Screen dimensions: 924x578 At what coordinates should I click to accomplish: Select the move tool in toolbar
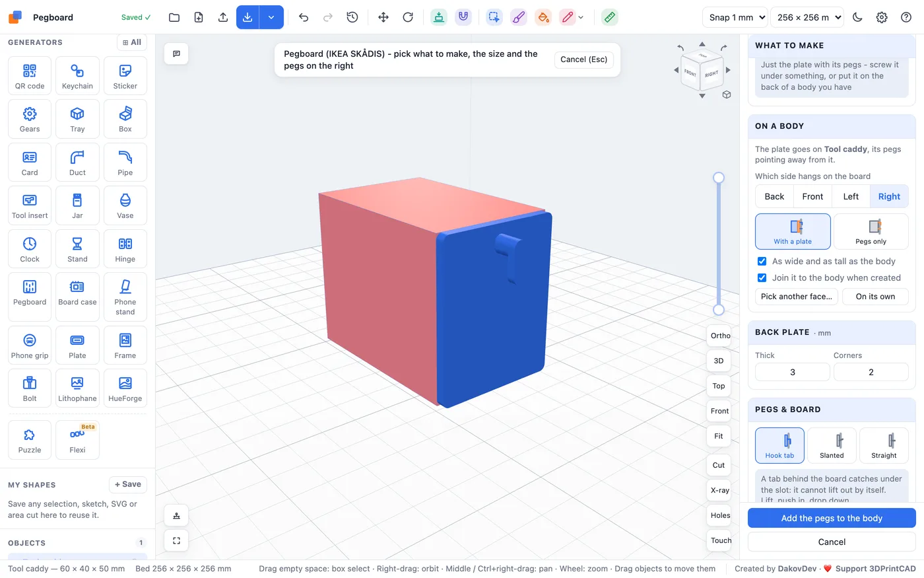click(x=383, y=17)
